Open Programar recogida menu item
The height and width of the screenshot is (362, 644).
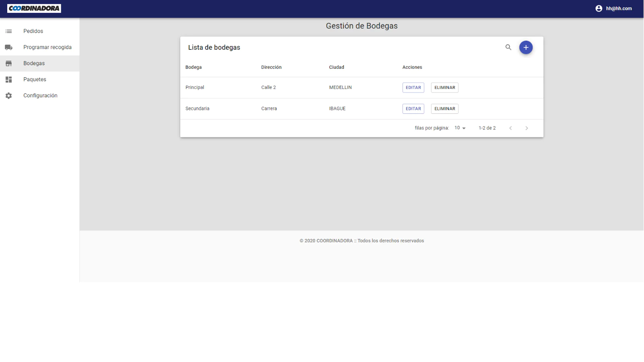point(47,47)
